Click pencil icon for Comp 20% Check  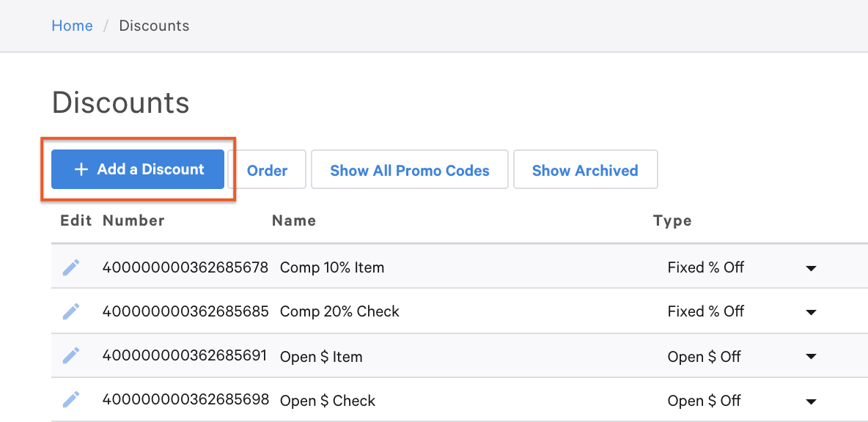(70, 311)
